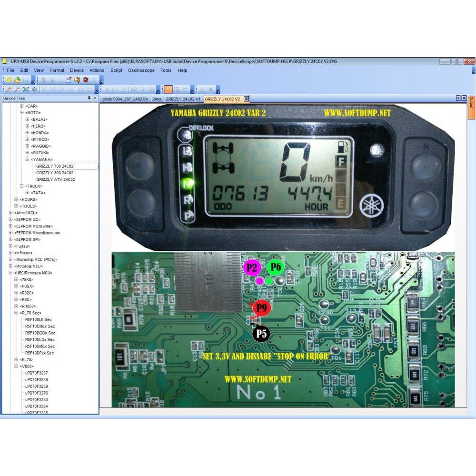Click the <Motorola MCU> tree label
The width and height of the screenshot is (476, 476).
pos(29,266)
